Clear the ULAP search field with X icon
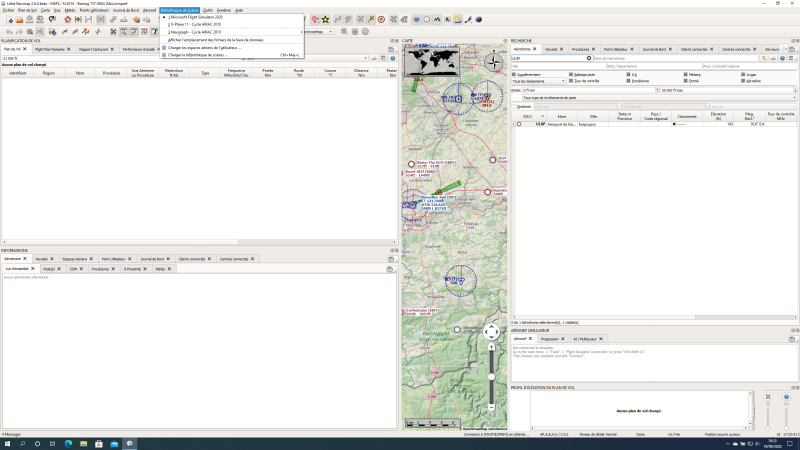The width and height of the screenshot is (800, 450). pyautogui.click(x=589, y=58)
